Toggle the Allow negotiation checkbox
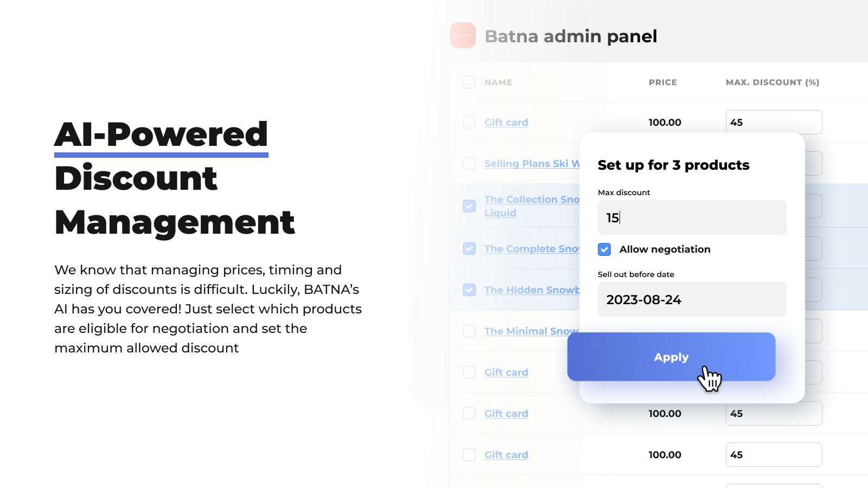This screenshot has height=488, width=868. (x=604, y=249)
